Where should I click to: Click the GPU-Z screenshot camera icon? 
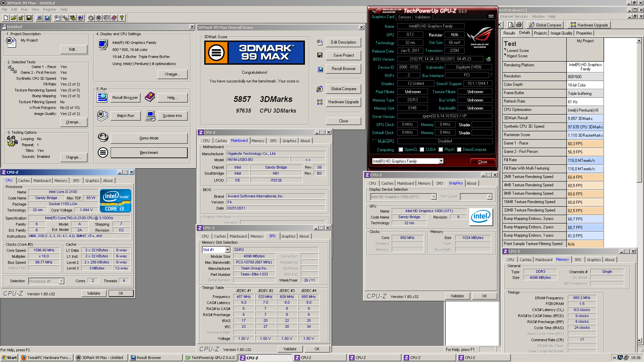pos(491,16)
